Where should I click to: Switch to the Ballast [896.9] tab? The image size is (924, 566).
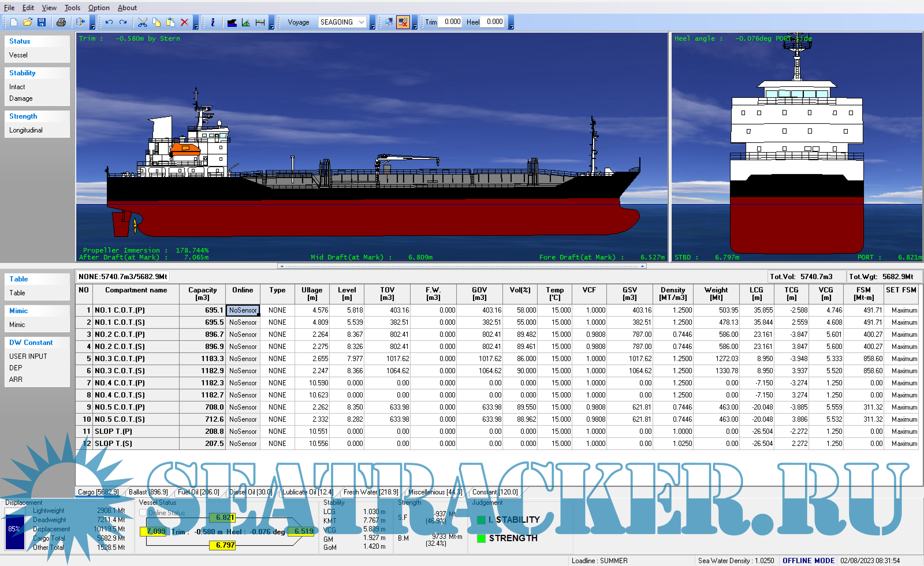click(x=148, y=492)
